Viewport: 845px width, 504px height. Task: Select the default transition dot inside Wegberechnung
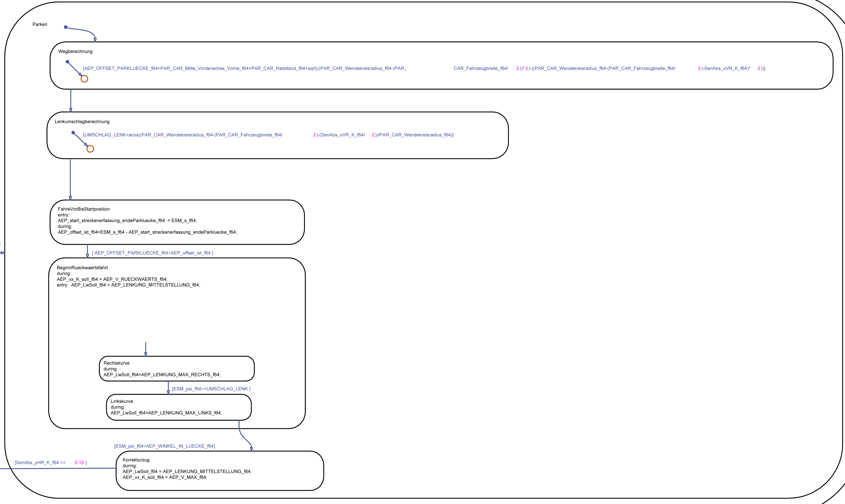[x=67, y=62]
